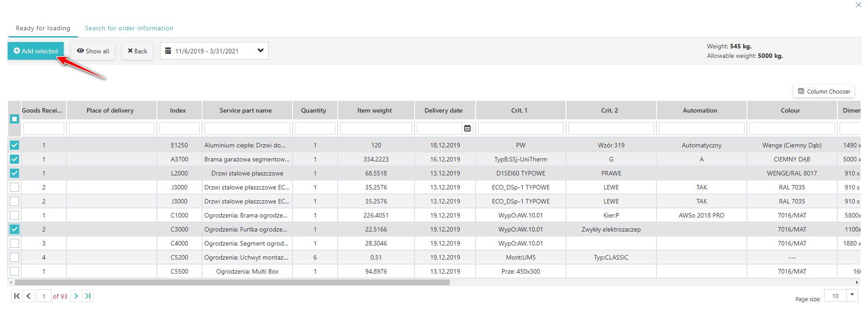Go to the next page arrow

(76, 296)
